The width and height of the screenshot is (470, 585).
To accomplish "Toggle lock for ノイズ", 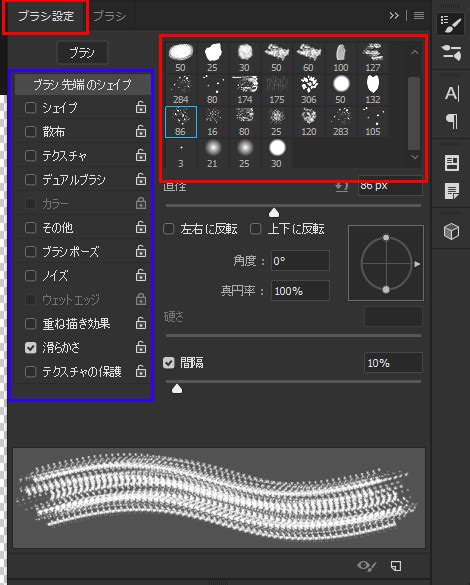I will (141, 275).
